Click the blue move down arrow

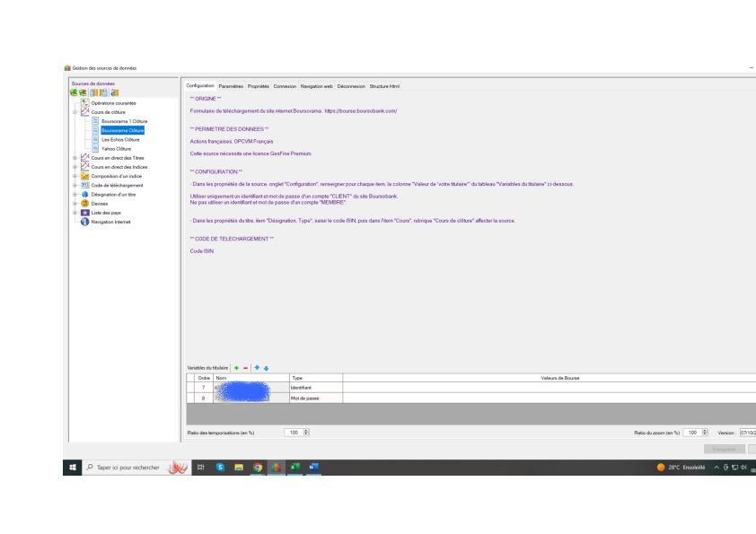pyautogui.click(x=267, y=368)
